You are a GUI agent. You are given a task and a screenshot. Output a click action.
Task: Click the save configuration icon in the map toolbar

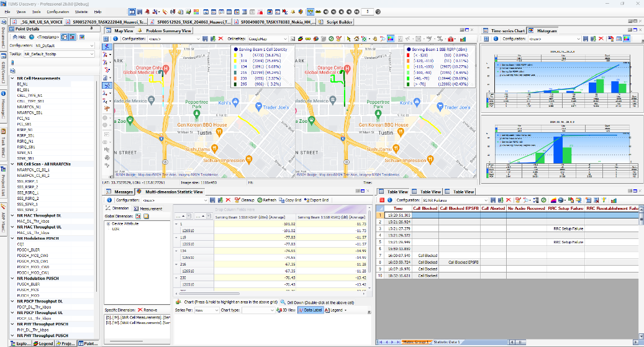coord(206,38)
